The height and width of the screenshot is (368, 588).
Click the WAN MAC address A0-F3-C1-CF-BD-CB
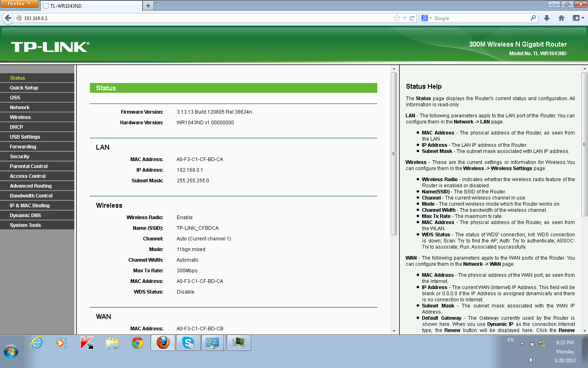coord(200,329)
